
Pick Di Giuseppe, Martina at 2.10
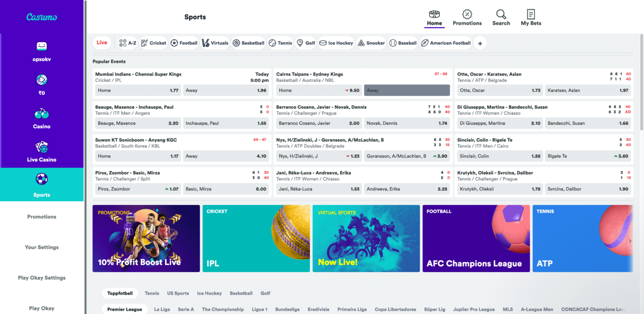[x=500, y=123]
